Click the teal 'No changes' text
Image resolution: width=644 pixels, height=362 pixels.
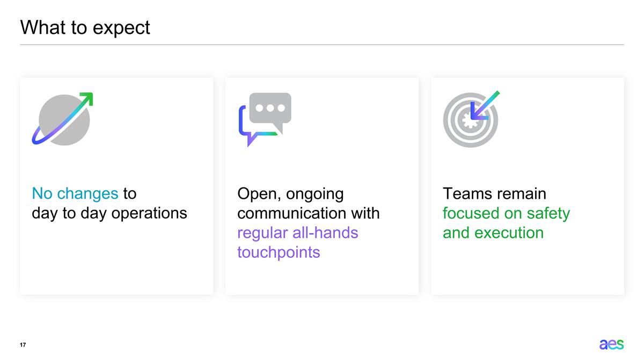75,193
